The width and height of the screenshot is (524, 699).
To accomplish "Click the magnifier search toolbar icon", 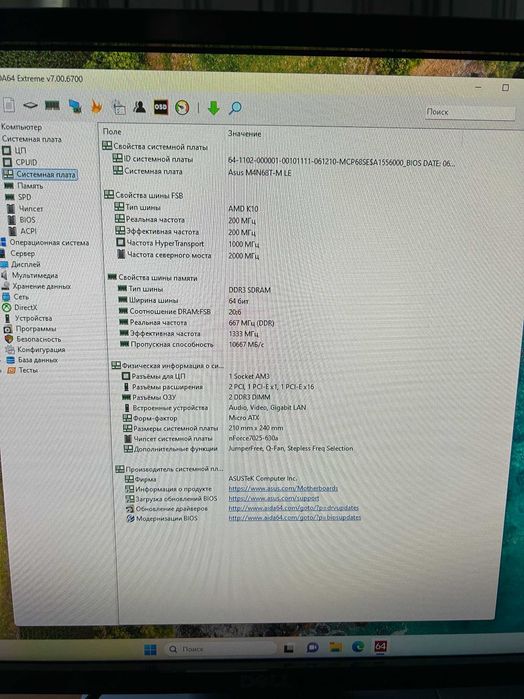I will 235,108.
